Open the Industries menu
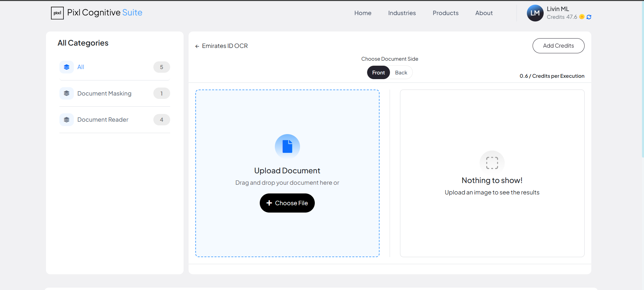Image resolution: width=644 pixels, height=290 pixels. [402, 13]
